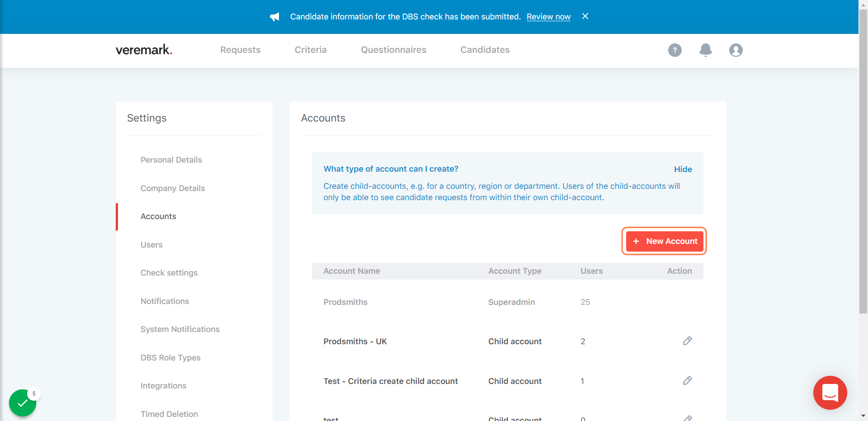Viewport: 868px width, 421px height.
Task: Click the megaphone announcement icon
Action: pyautogui.click(x=274, y=17)
